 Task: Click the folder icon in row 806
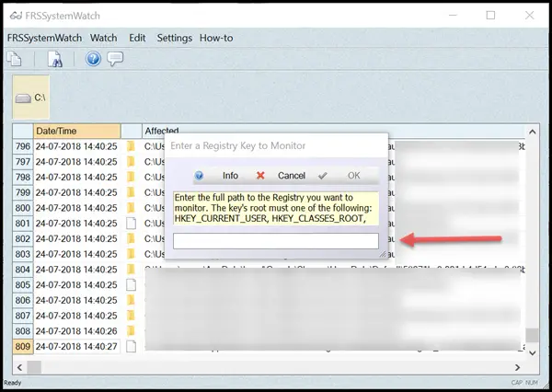131,300
